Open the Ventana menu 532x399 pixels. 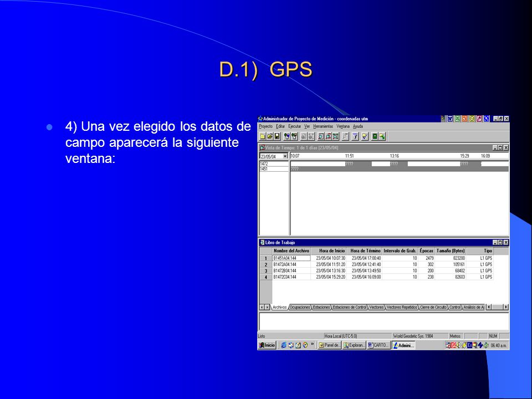[x=343, y=126]
